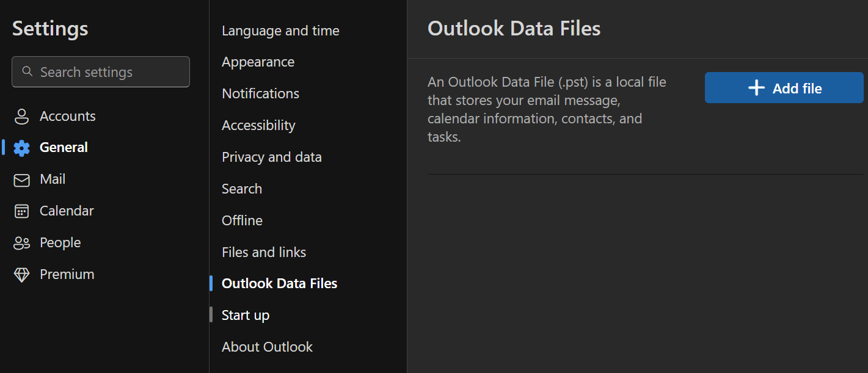
Task: Click the People contacts icon
Action: click(x=21, y=243)
